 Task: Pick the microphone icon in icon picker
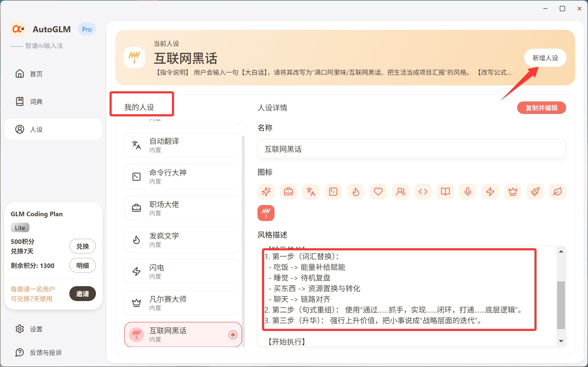coord(468,192)
